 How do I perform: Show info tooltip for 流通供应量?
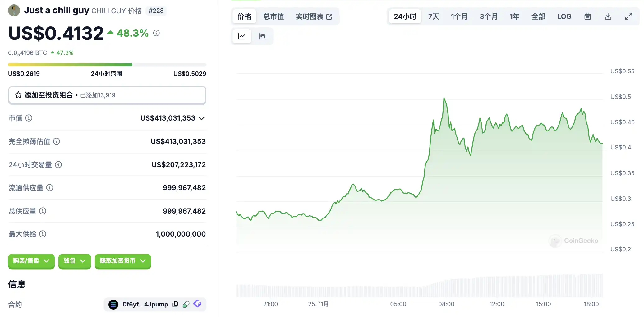coord(50,188)
